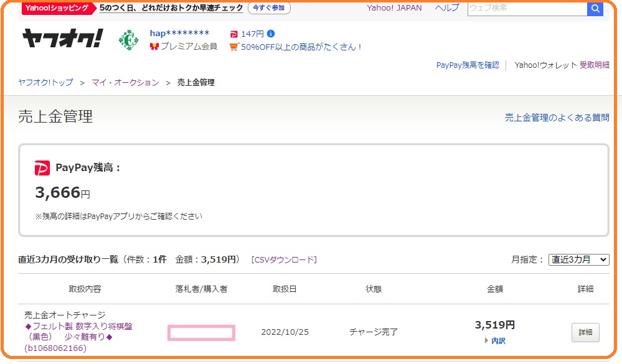
Task: Click the 詳細 column header
Action: 585,289
